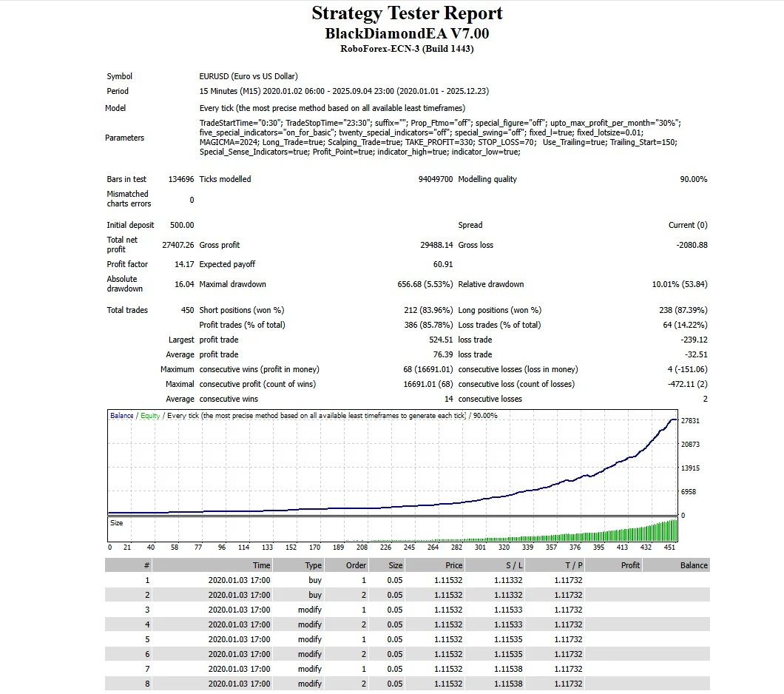The image size is (784, 694).
Task: Click the BlackDiamondEA V7.00 heading
Action: [x=407, y=34]
